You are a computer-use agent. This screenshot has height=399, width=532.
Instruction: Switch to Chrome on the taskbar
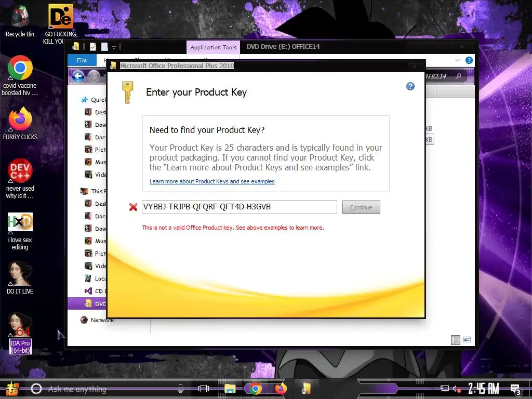[x=255, y=389]
